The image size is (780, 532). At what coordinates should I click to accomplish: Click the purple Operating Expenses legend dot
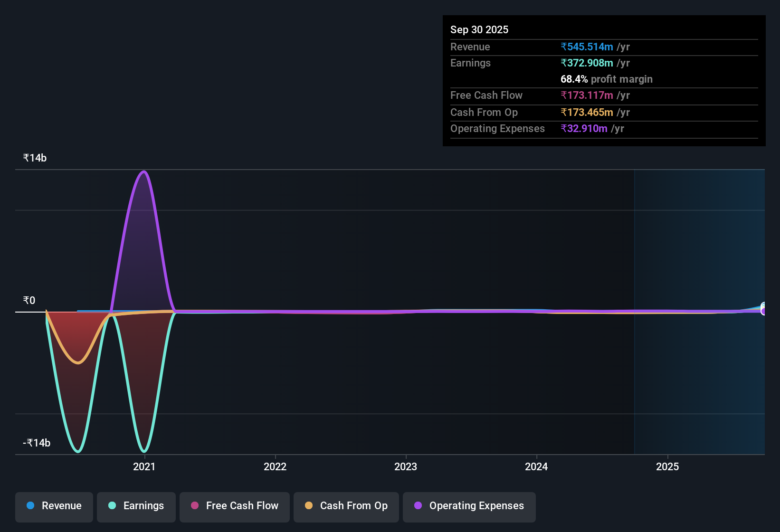coord(418,506)
